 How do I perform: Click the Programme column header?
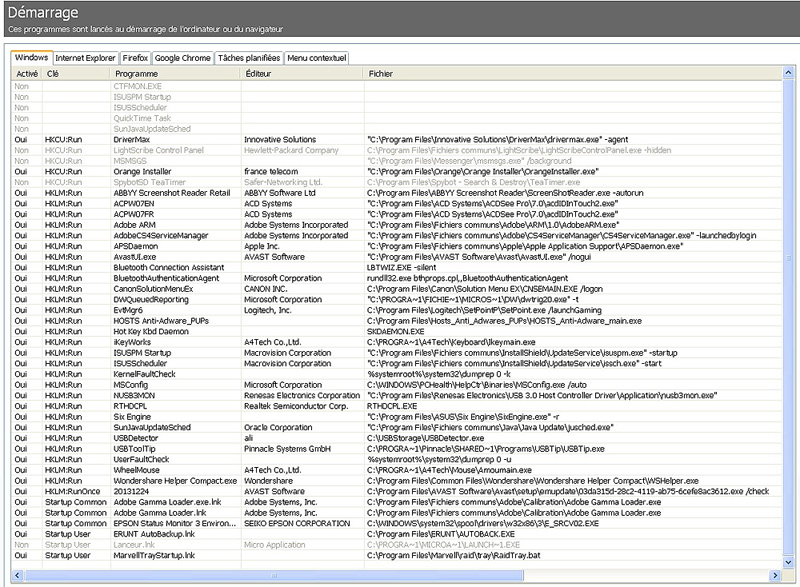click(x=174, y=73)
